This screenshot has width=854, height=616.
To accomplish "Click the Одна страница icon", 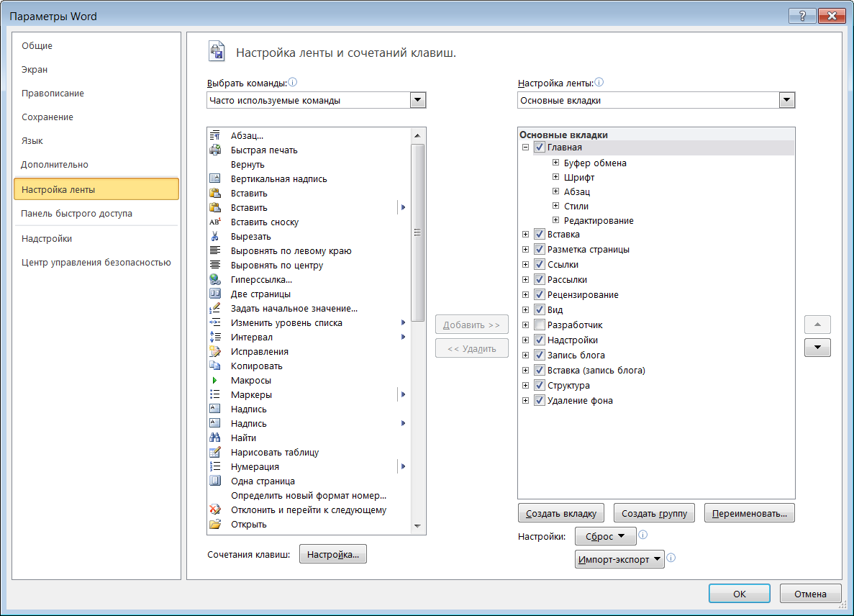I will pyautogui.click(x=215, y=481).
